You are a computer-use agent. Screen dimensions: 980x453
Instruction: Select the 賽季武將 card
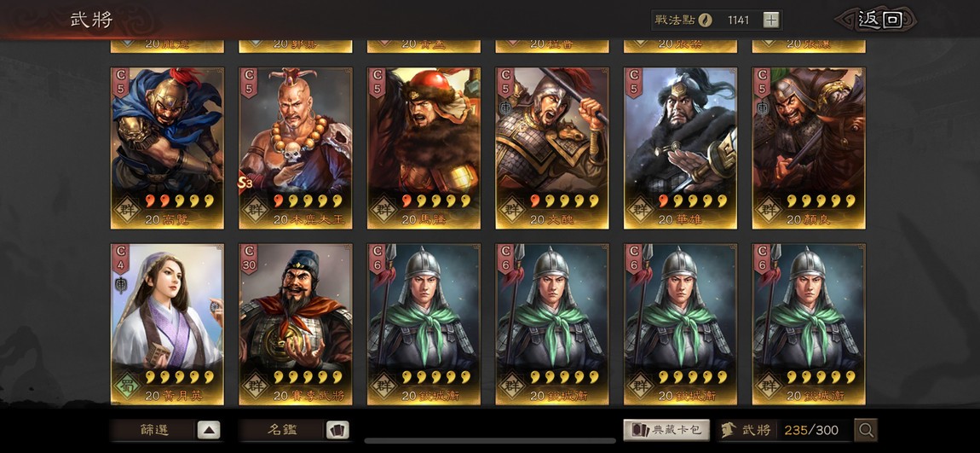coord(296,324)
